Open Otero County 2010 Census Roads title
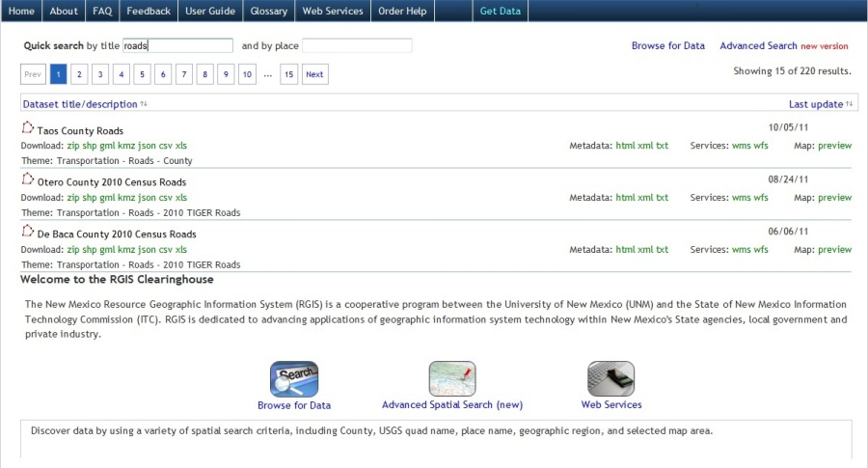Viewport: 868px width, 468px height. pos(112,182)
